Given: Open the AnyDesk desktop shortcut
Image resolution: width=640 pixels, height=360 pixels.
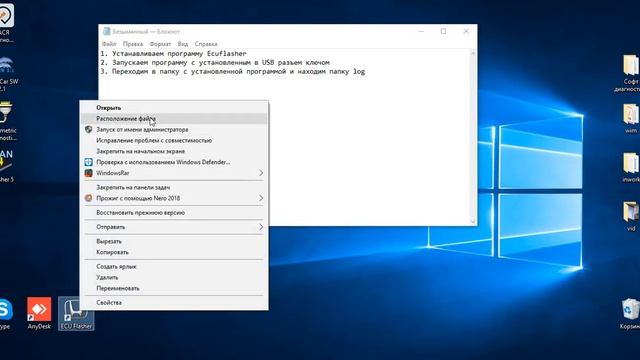Looking at the screenshot, I should 39,313.
